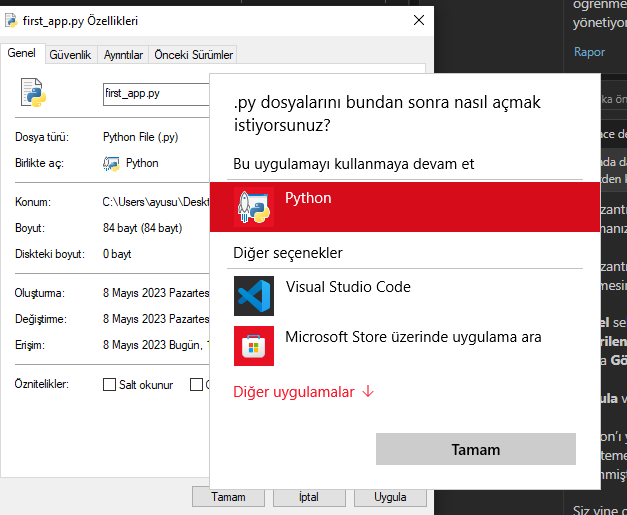Toggle the partially hidden checkbox next to Salt okunur
Viewport: 627px width, 515px height.
tap(196, 385)
